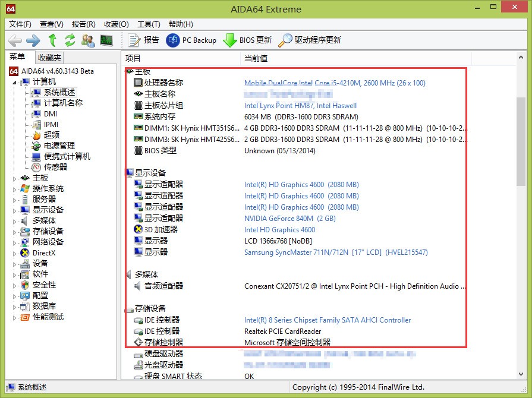Viewport: 532px width, 398px height.
Task: Click the 3D 加速器 yellow X icon
Action: [138, 229]
